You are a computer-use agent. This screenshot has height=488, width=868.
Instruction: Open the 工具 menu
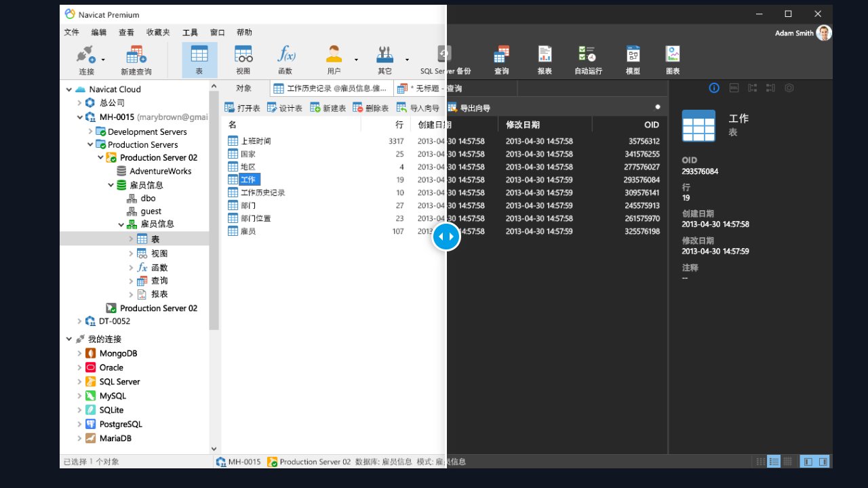(x=190, y=32)
